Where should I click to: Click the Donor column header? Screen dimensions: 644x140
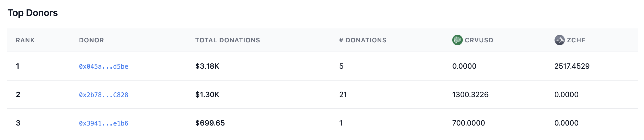91,40
